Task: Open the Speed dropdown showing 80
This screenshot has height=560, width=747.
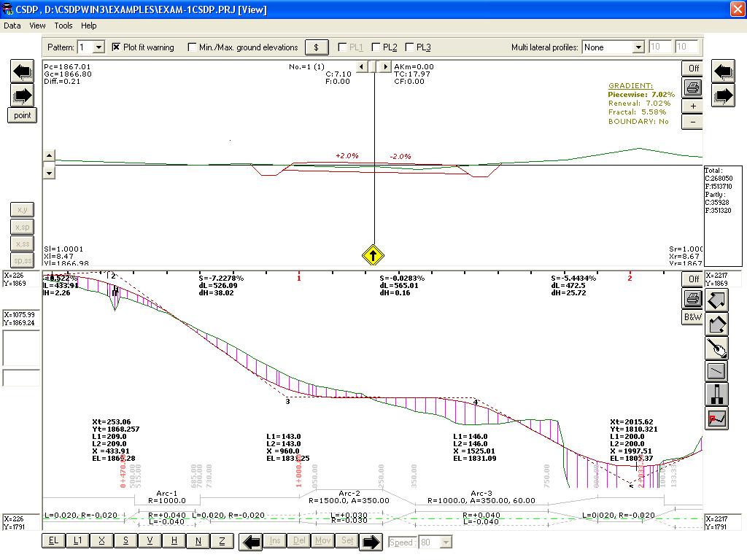Action: tap(446, 542)
